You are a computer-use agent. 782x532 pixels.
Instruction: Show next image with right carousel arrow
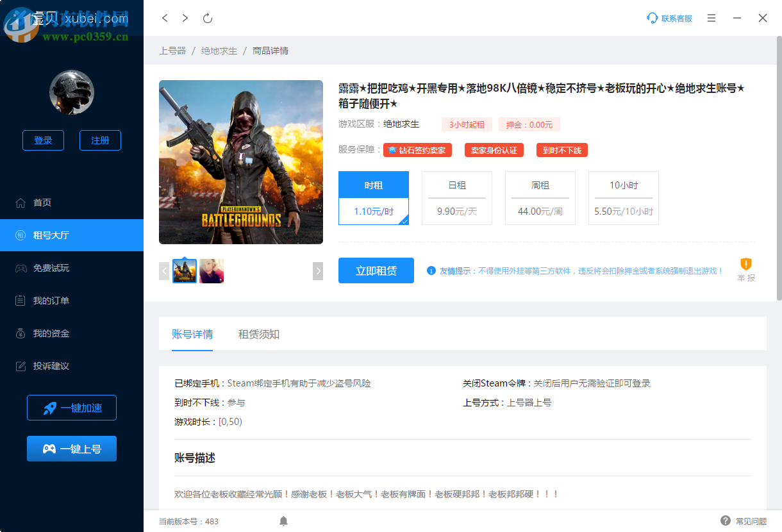318,270
